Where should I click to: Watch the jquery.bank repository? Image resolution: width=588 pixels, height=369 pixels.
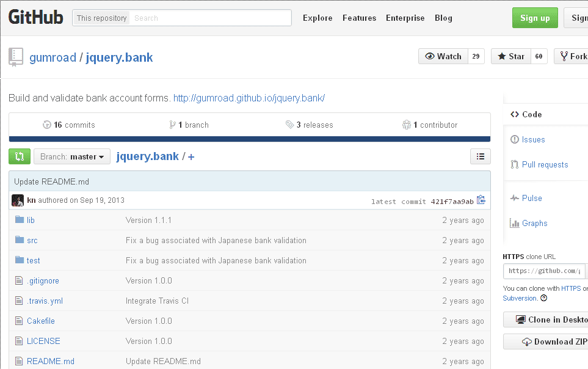tap(443, 56)
